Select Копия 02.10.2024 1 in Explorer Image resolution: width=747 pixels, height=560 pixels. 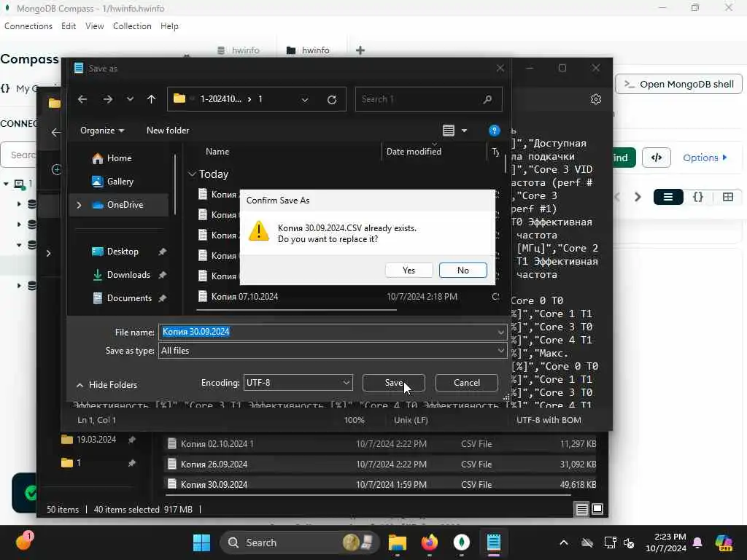click(x=381, y=444)
